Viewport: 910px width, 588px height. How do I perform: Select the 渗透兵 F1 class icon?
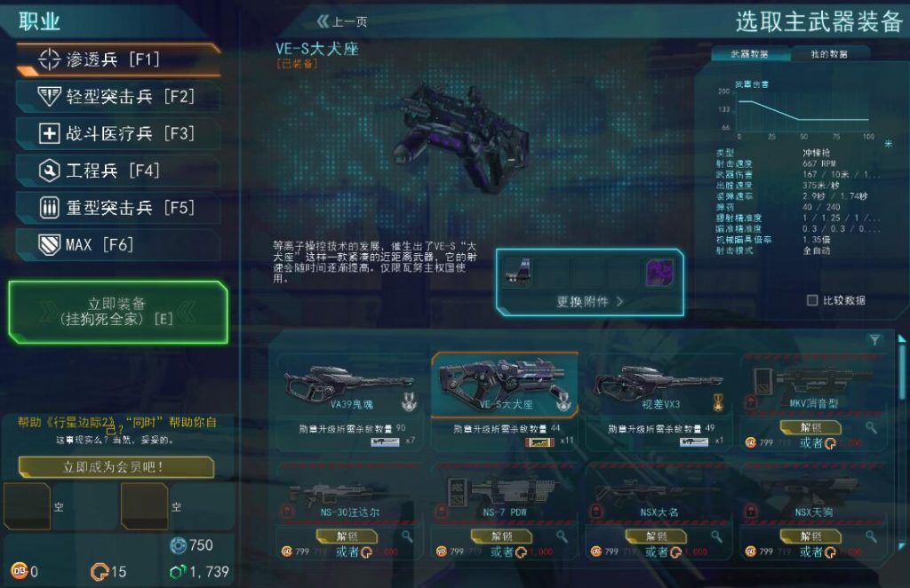point(50,60)
